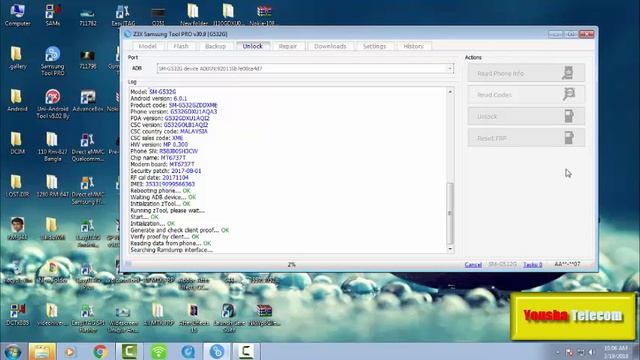This screenshot has width=640, height=360.
Task: Select the Android folder on desktop
Action: coord(17,100)
